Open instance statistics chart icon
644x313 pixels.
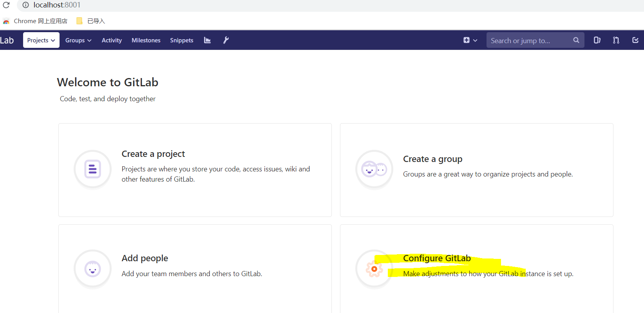point(207,40)
